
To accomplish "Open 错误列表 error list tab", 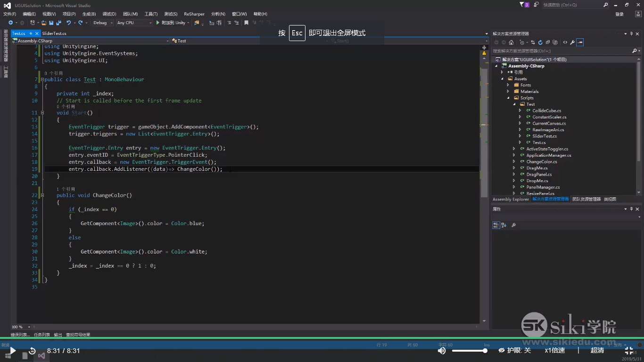I will tap(20, 335).
